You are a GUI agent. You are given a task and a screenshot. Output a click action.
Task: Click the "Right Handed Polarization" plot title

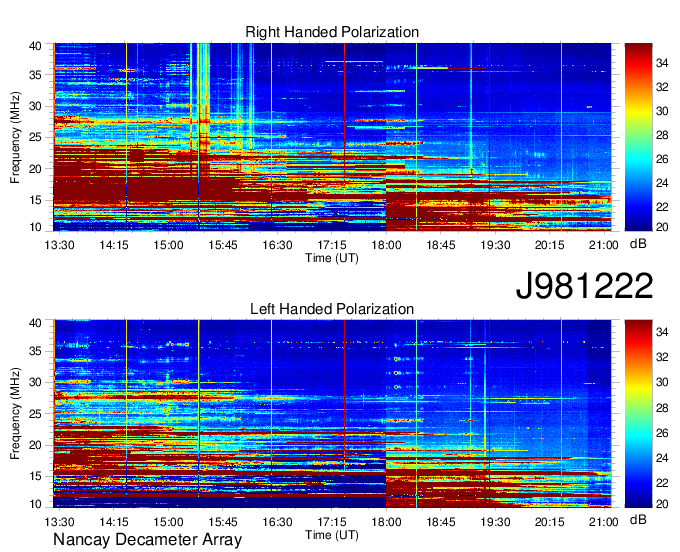click(x=332, y=32)
